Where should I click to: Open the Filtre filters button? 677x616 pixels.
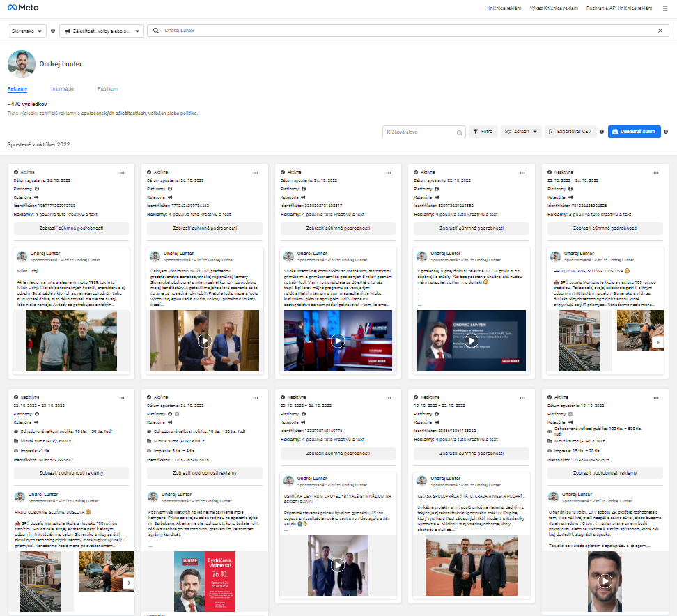click(x=483, y=132)
